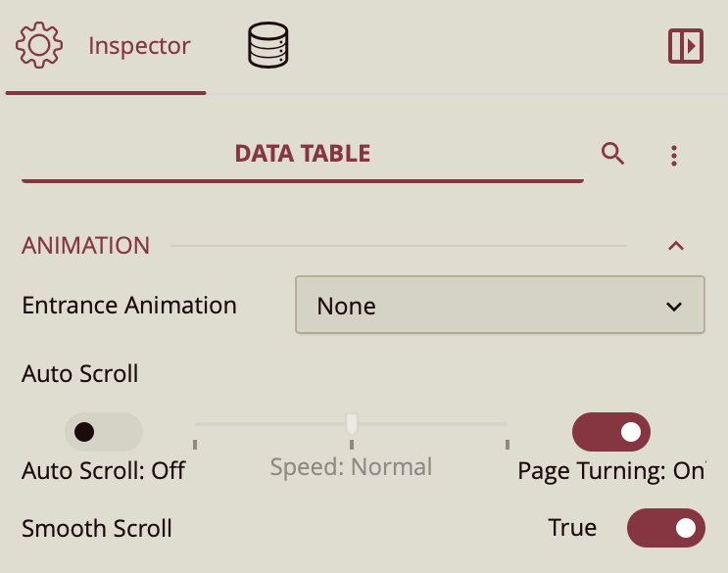This screenshot has height=573, width=728.
Task: Click the Speed slider handle
Action: 352,424
